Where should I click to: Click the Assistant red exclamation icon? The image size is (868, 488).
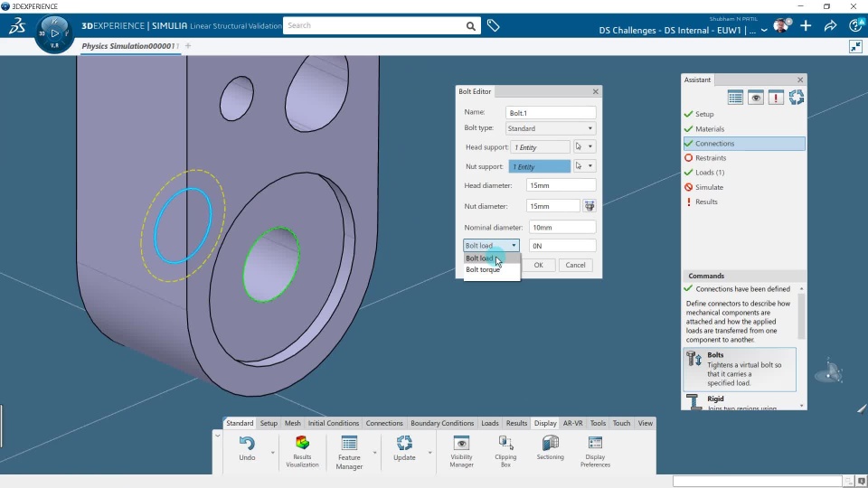tap(776, 98)
